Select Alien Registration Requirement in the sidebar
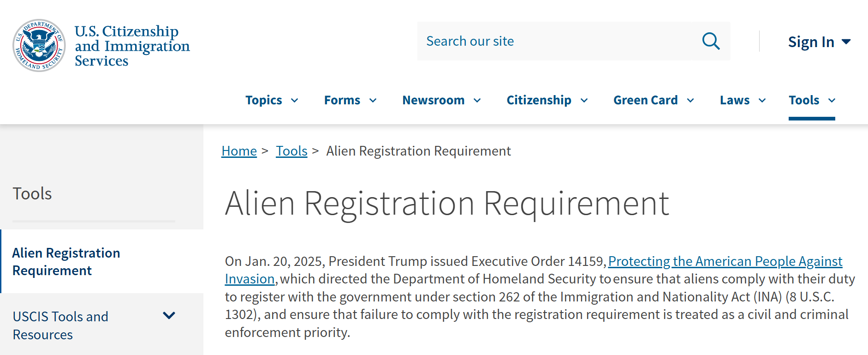Screen dimensions: 868x355 click(66, 262)
